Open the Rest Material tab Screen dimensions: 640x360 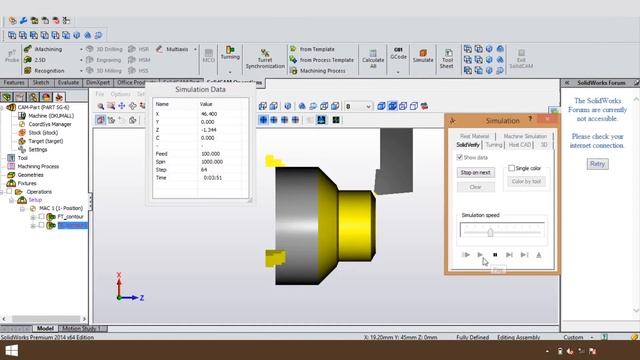(x=474, y=136)
